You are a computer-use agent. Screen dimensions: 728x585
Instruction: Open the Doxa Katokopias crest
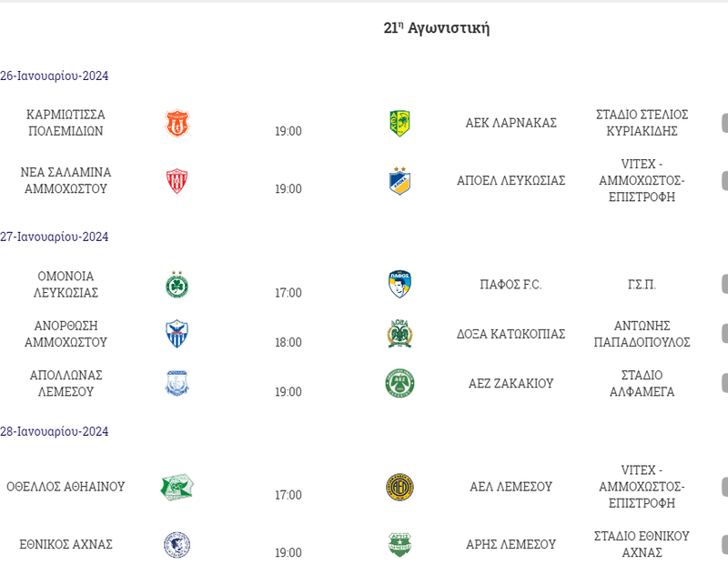(x=399, y=334)
